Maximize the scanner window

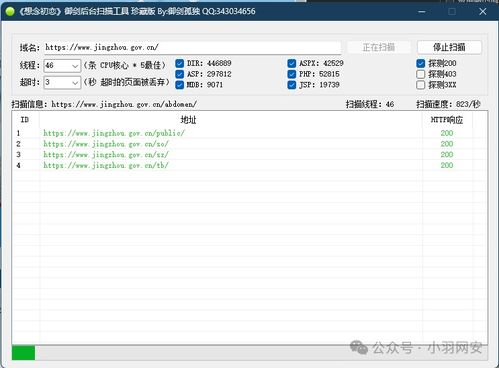pos(452,12)
